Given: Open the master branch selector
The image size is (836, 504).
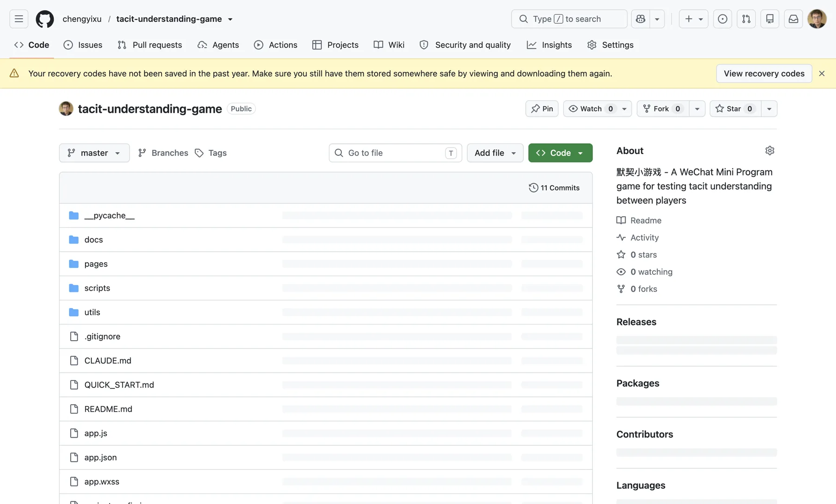Looking at the screenshot, I should (94, 153).
